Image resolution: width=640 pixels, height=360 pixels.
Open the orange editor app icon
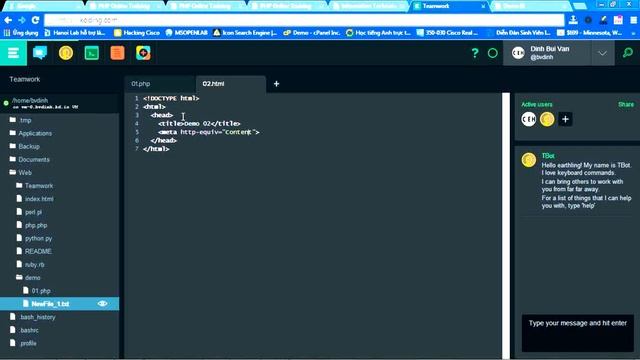coord(118,53)
